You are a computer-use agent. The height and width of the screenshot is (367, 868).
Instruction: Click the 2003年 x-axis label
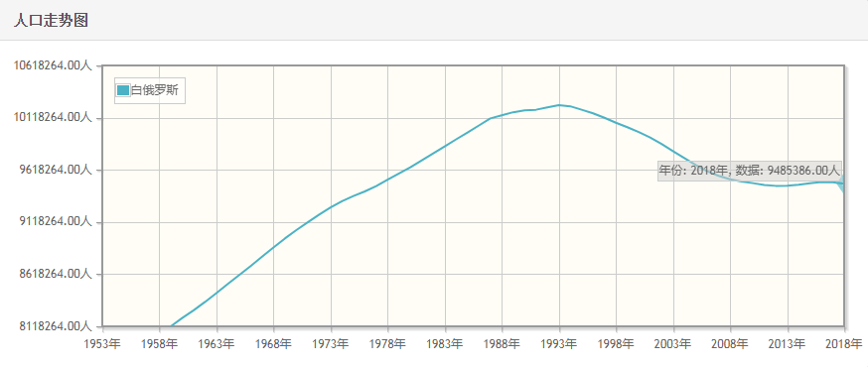coord(673,345)
